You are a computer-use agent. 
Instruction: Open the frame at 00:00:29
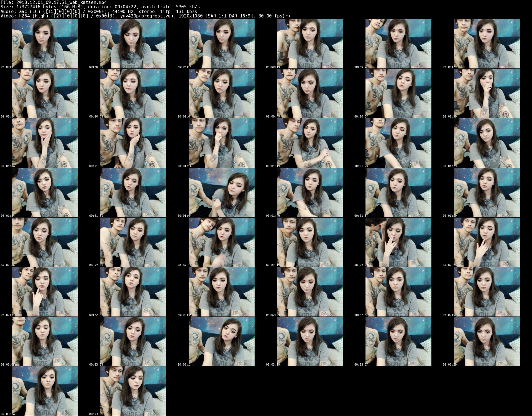pos(487,44)
